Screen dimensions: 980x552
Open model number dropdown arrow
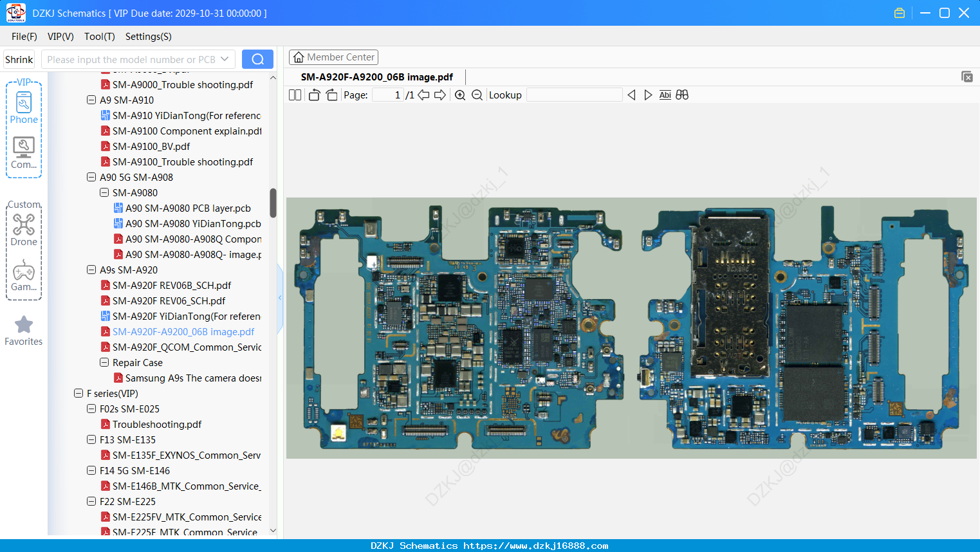pos(225,59)
